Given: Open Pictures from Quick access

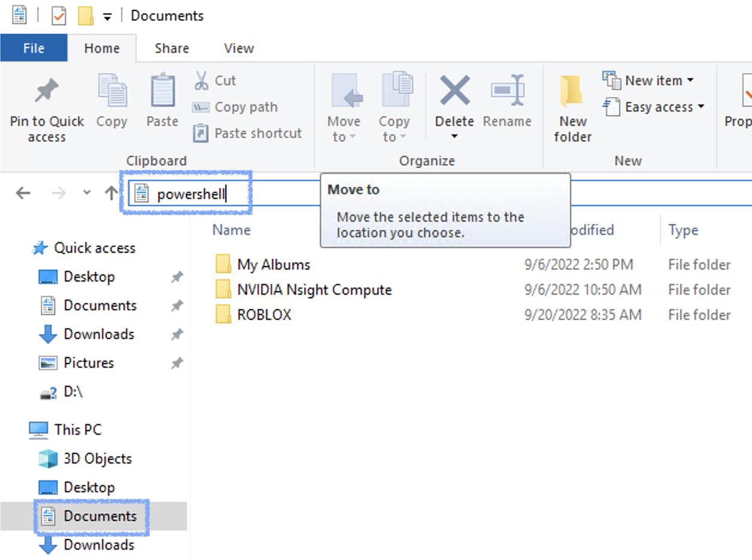Looking at the screenshot, I should tap(89, 363).
